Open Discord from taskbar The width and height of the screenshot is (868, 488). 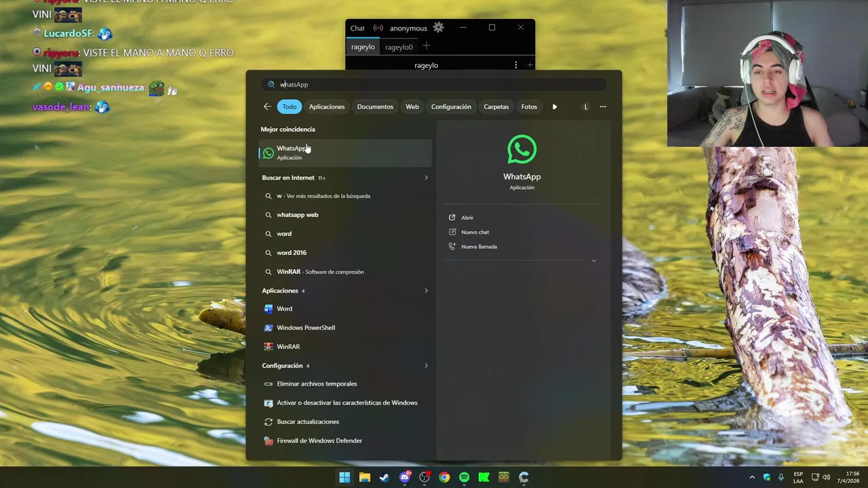405,477
